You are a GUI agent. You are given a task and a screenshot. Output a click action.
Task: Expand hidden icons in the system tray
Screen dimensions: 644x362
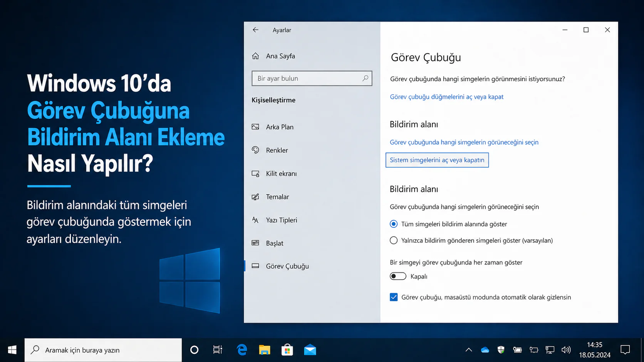point(469,350)
